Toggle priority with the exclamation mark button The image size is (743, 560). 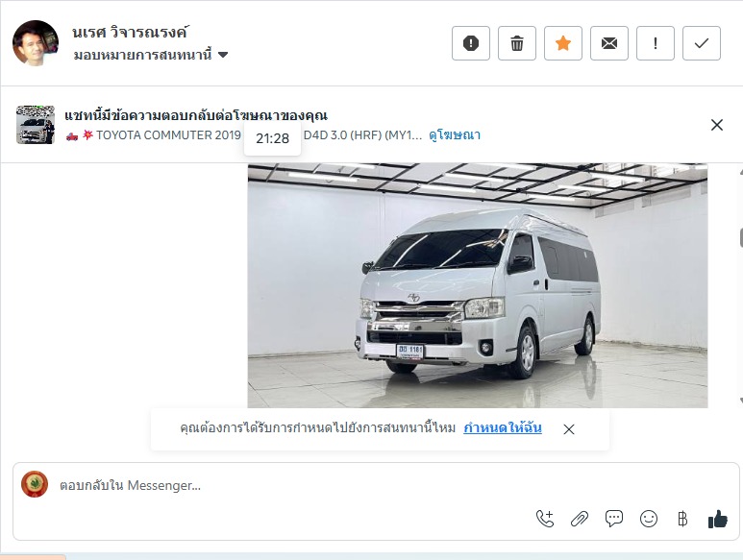point(656,43)
